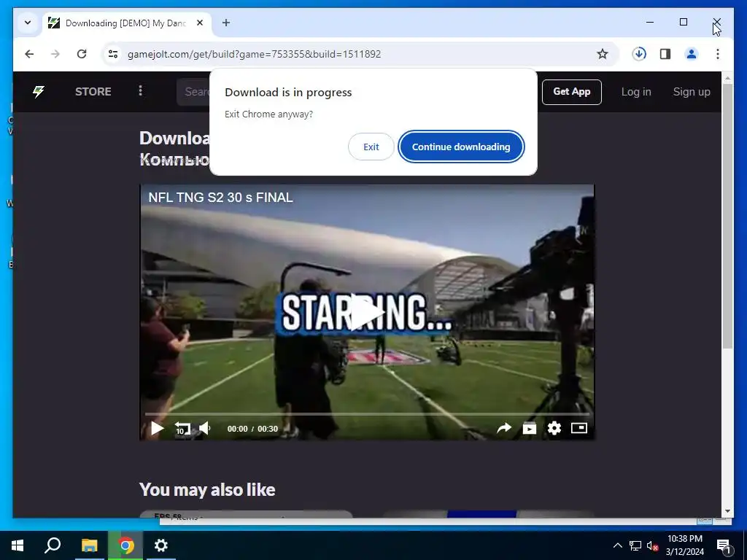
Task: Click scrollbar down arrow
Action: tap(727, 511)
